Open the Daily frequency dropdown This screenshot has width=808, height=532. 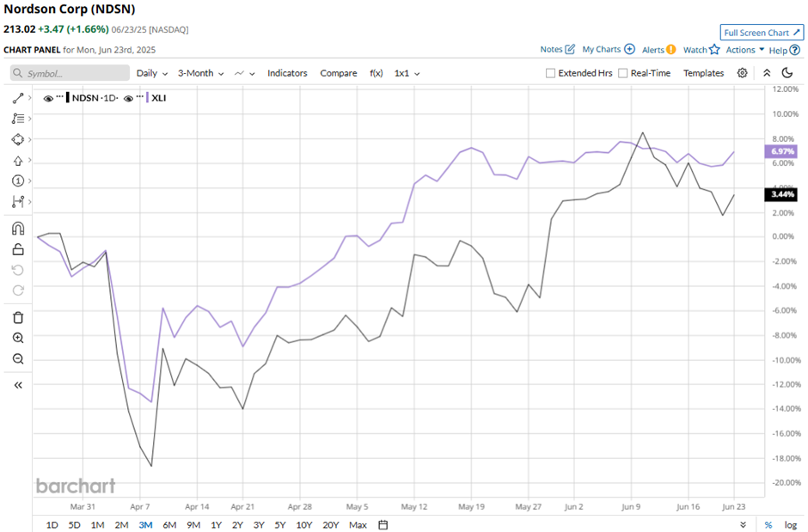(x=151, y=73)
